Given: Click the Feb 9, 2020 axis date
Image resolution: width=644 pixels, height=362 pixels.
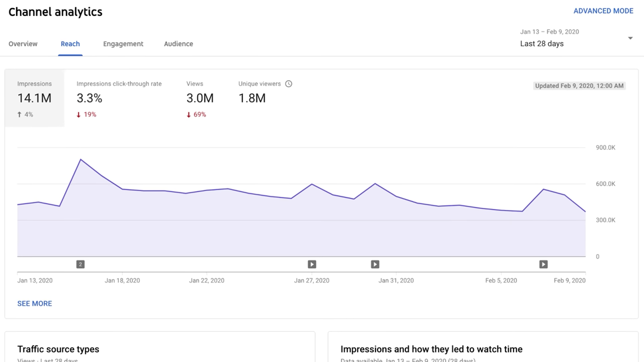Looking at the screenshot, I should [x=570, y=280].
